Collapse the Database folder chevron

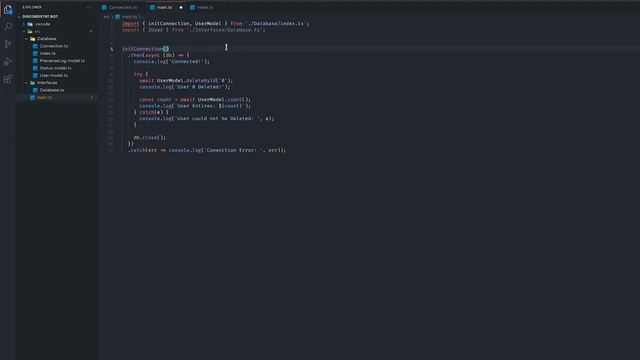click(27, 39)
